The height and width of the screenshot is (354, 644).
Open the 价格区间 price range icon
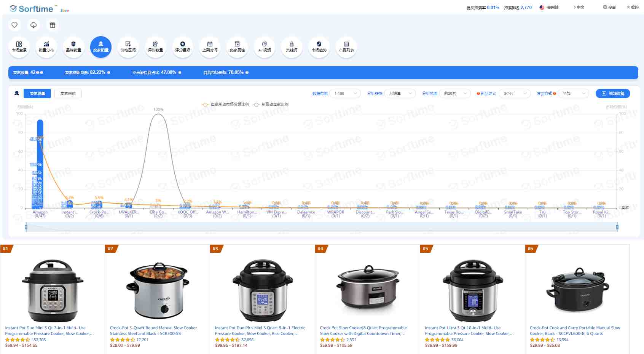click(128, 47)
